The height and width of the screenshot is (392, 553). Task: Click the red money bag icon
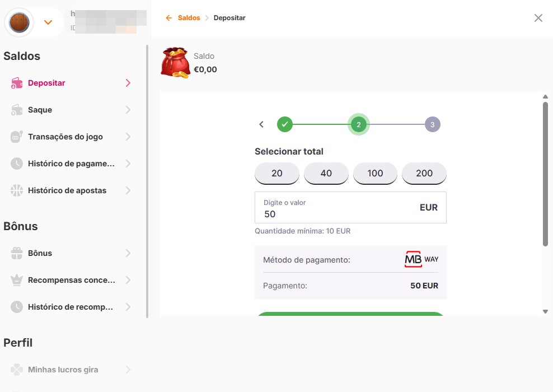pyautogui.click(x=175, y=63)
